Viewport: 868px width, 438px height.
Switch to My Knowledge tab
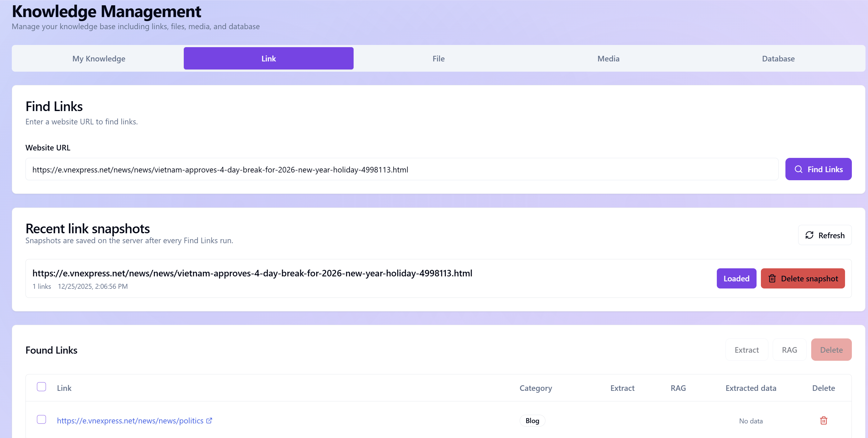99,59
